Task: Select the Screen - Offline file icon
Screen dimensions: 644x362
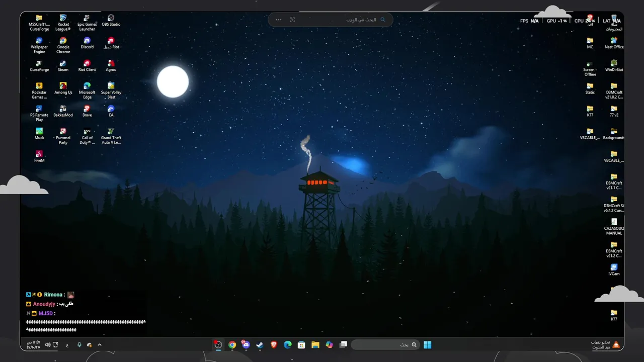Action: coord(590,69)
